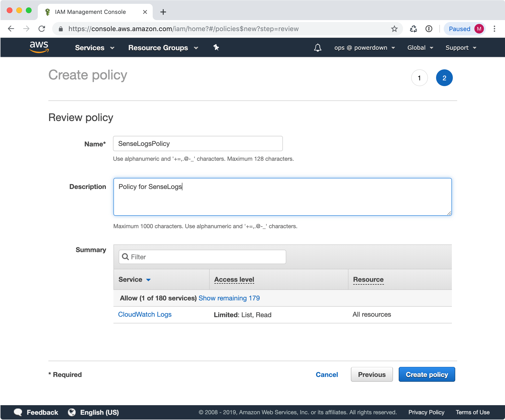The width and height of the screenshot is (505, 420).
Task: Go to step 1 of Create policy
Action: pos(419,78)
